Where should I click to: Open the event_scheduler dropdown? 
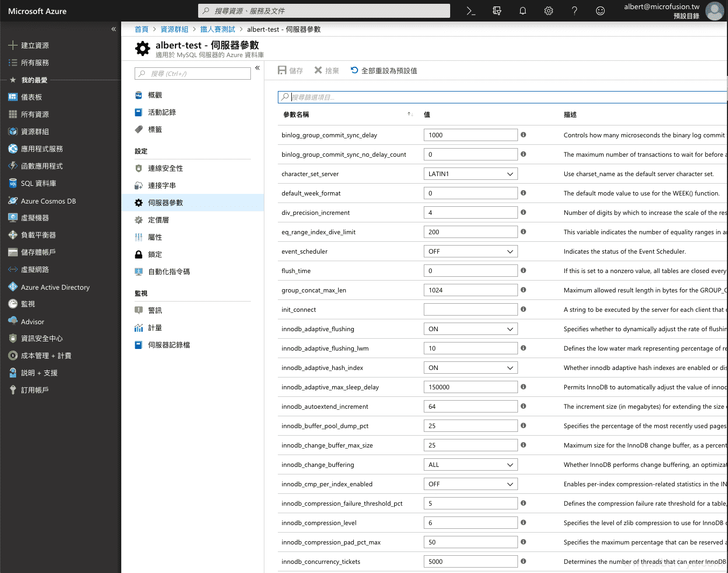click(x=471, y=251)
